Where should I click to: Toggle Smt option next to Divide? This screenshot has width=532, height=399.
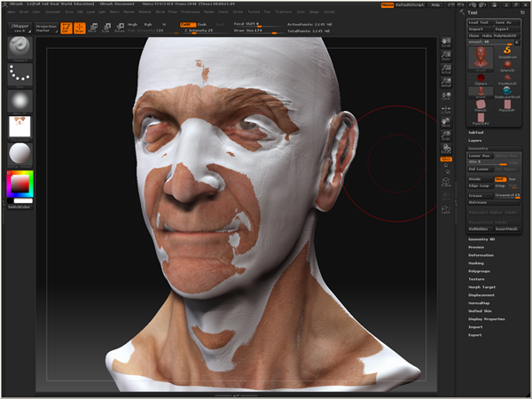pyautogui.click(x=500, y=178)
